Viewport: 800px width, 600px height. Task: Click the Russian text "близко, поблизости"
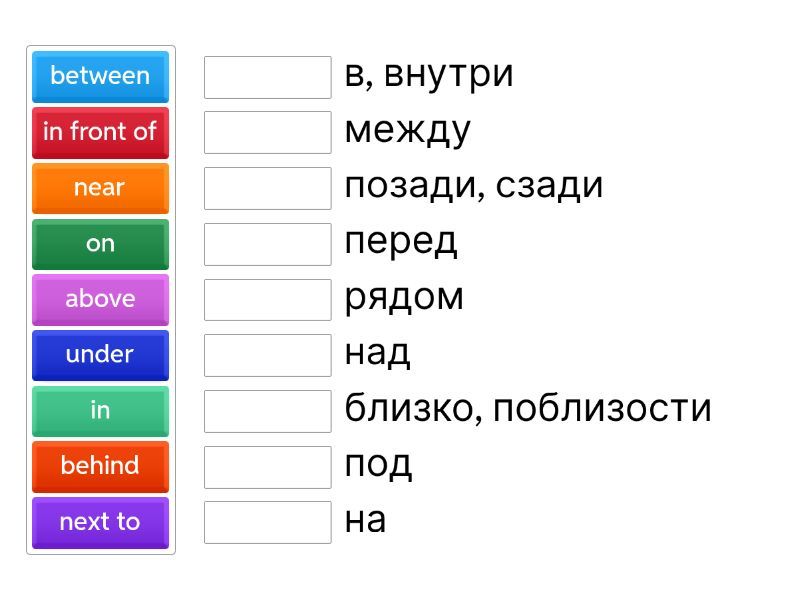527,409
